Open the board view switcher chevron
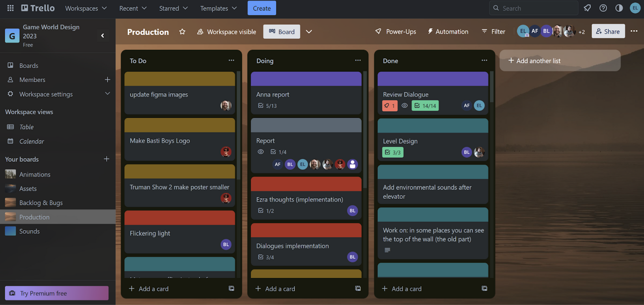This screenshot has width=644, height=305. (309, 31)
